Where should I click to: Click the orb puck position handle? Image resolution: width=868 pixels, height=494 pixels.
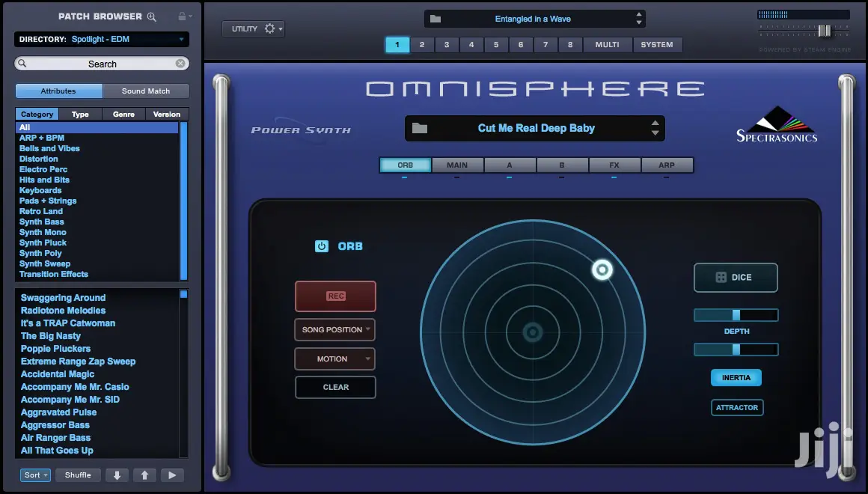tap(602, 269)
